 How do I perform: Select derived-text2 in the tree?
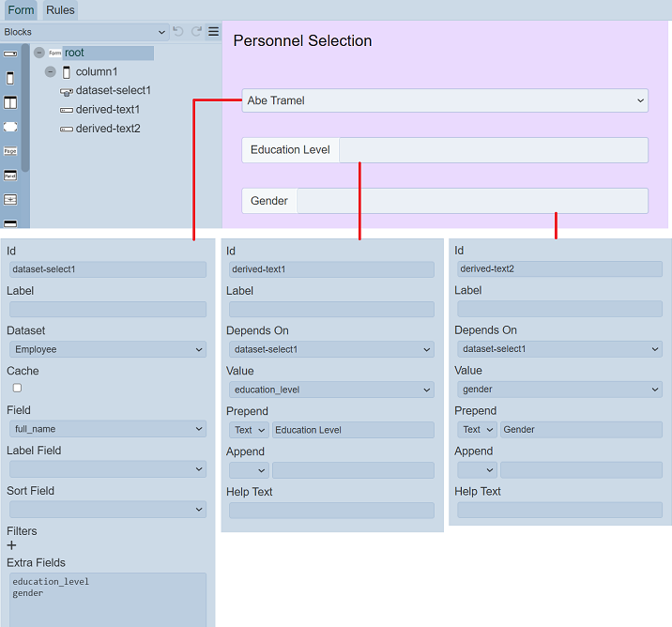coord(107,129)
